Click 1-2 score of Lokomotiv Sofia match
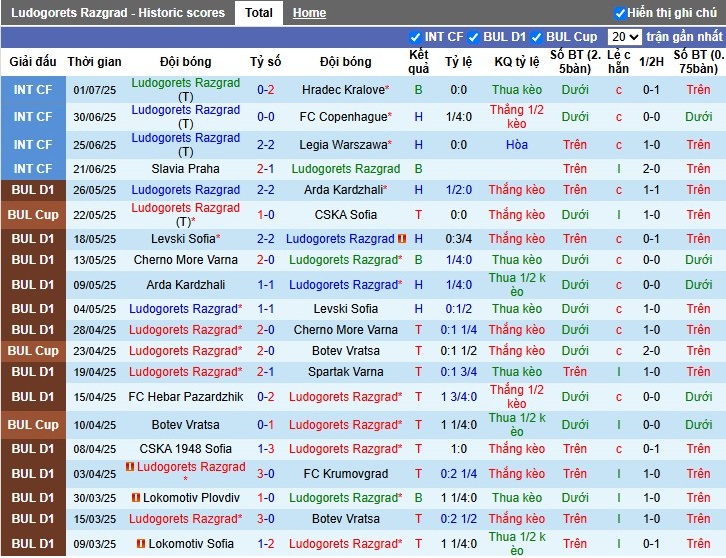Screen dimensions: 726x558 pyautogui.click(x=265, y=543)
